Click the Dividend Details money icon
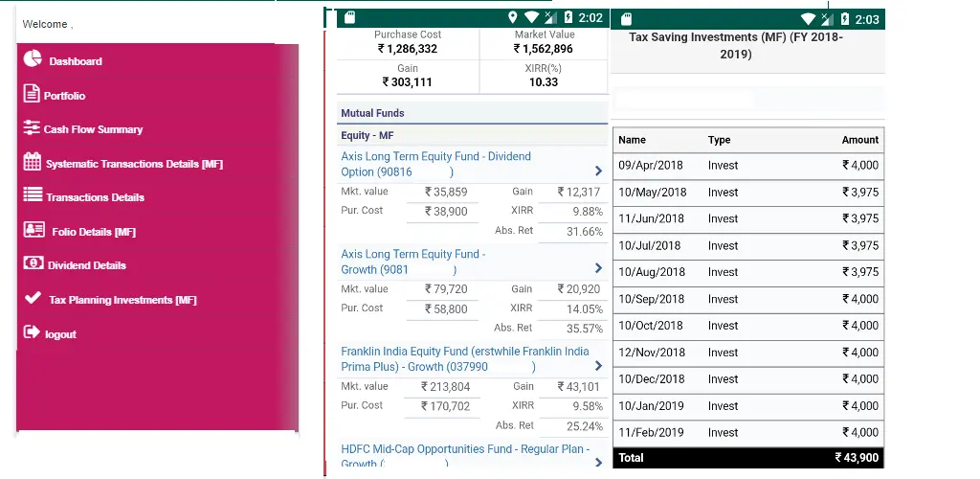The width and height of the screenshot is (980, 479). (x=33, y=262)
